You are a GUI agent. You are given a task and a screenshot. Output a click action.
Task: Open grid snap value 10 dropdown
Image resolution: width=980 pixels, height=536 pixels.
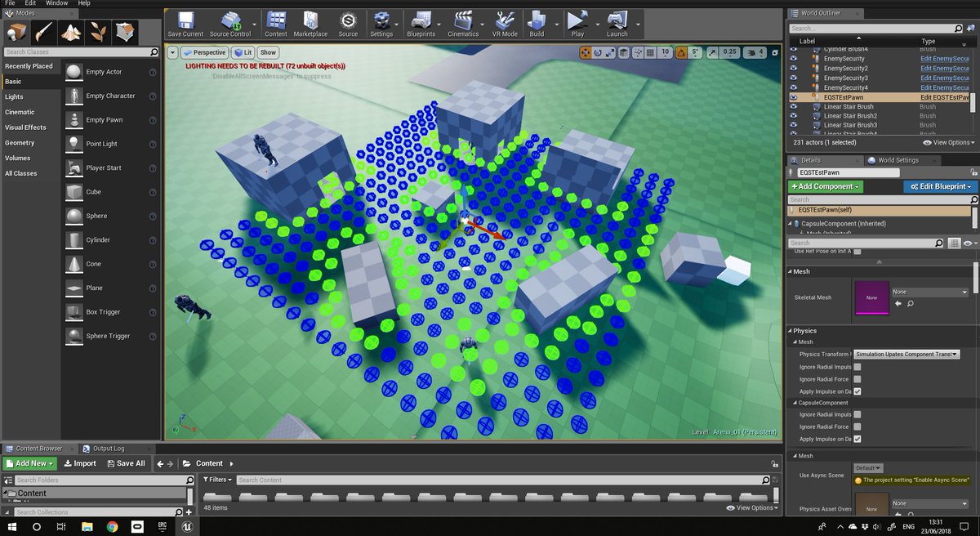(666, 52)
